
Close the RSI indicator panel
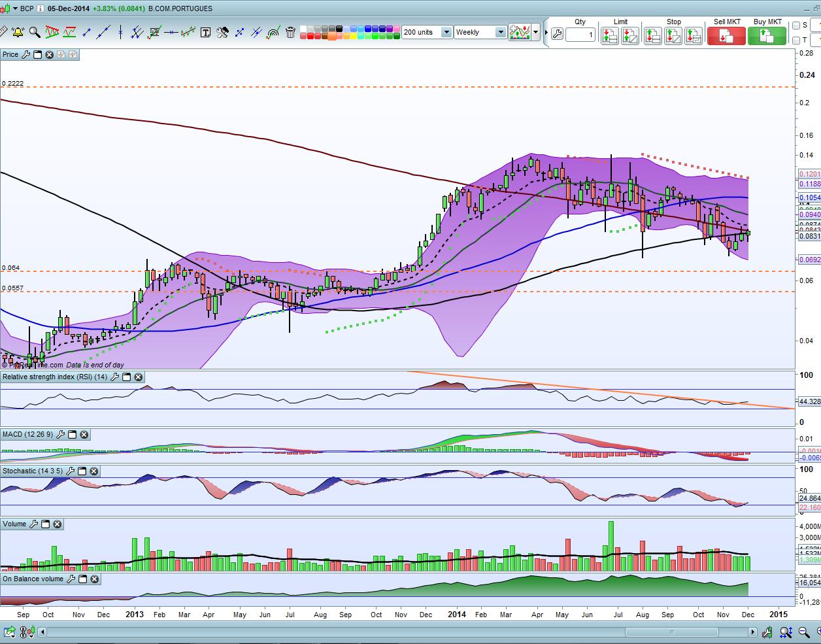[139, 377]
